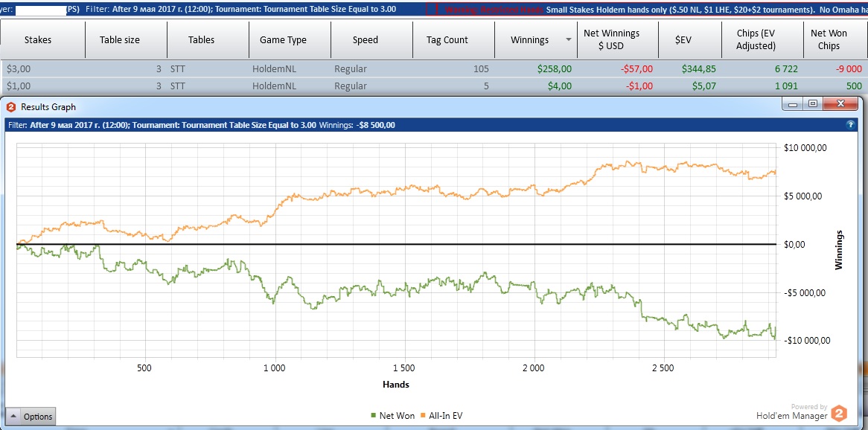Maximize the Results Graph window

tap(813, 104)
